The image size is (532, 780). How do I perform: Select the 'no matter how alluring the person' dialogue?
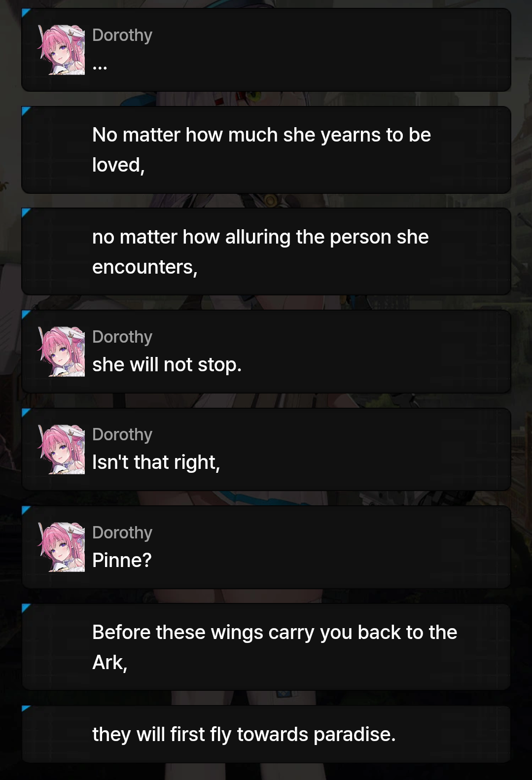click(260, 252)
